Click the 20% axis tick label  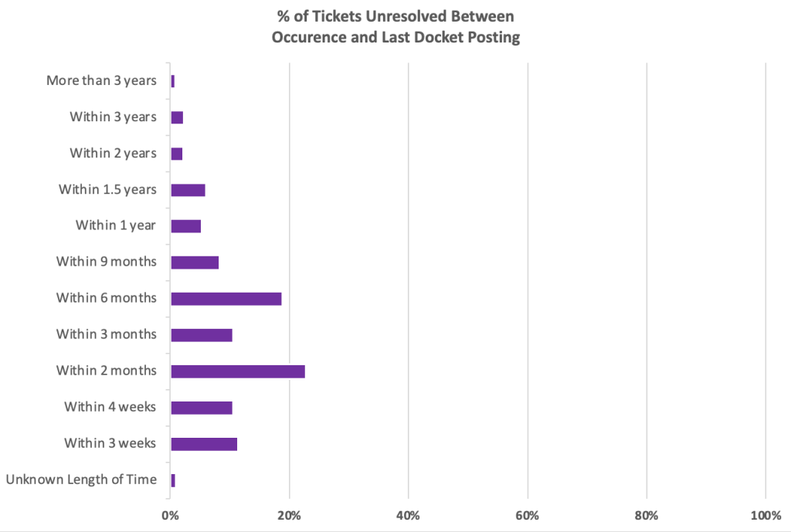[289, 516]
